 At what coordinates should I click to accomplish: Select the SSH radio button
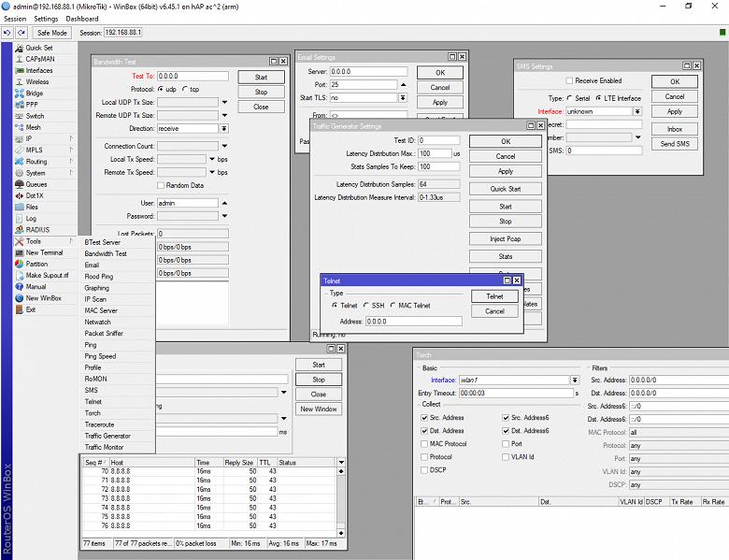366,306
